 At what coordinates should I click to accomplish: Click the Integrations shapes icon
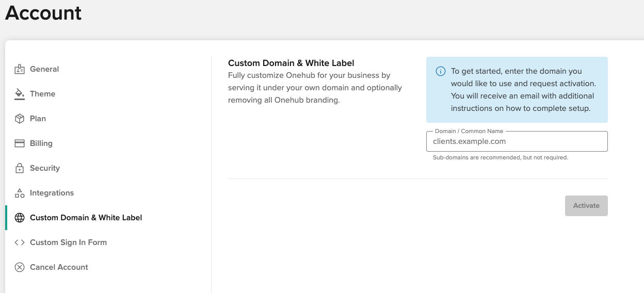20,193
